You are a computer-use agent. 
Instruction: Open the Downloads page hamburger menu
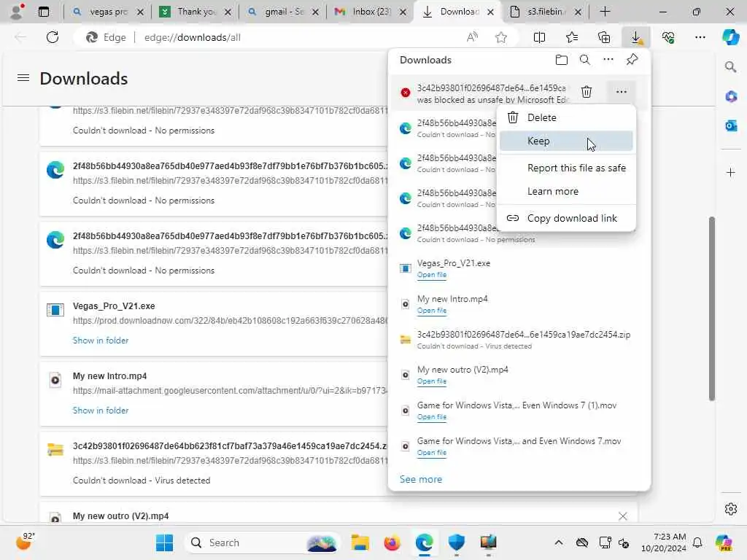point(23,77)
